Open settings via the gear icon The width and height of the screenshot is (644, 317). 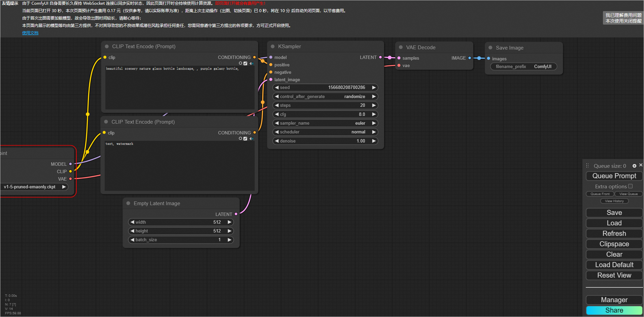tap(634, 166)
